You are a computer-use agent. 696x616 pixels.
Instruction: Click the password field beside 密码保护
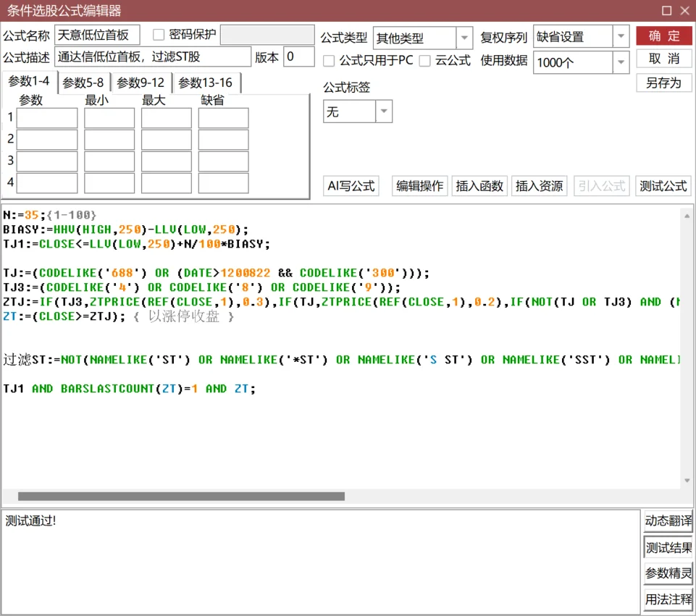point(267,35)
